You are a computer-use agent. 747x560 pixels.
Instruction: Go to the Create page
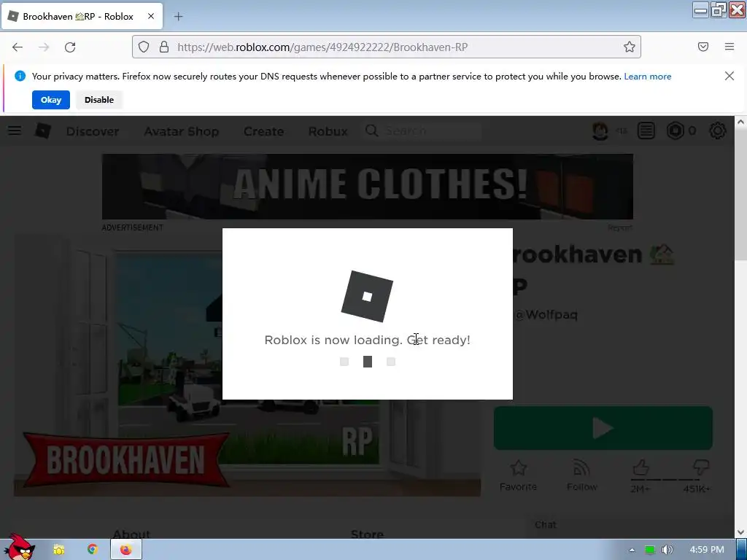point(263,131)
